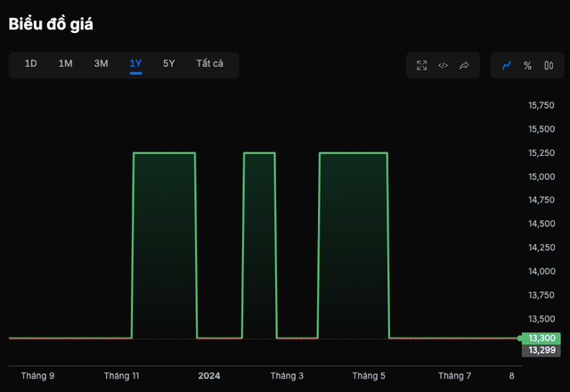Click the embed code icon
The height and width of the screenshot is (392, 570).
(x=443, y=65)
